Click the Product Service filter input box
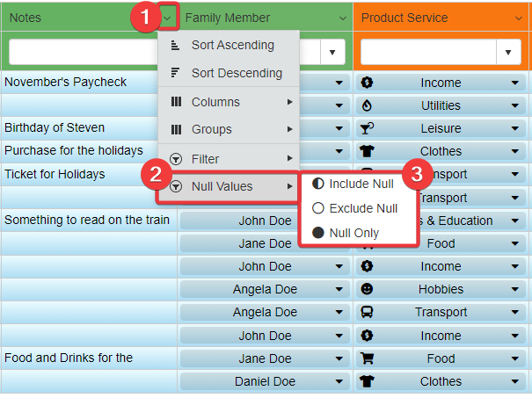 coord(428,52)
